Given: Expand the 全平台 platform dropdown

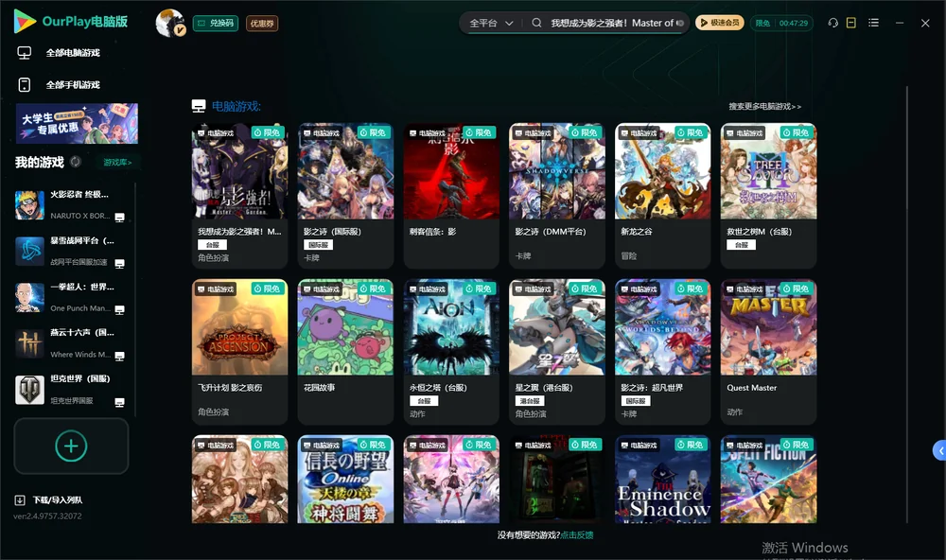Looking at the screenshot, I should 491,23.
